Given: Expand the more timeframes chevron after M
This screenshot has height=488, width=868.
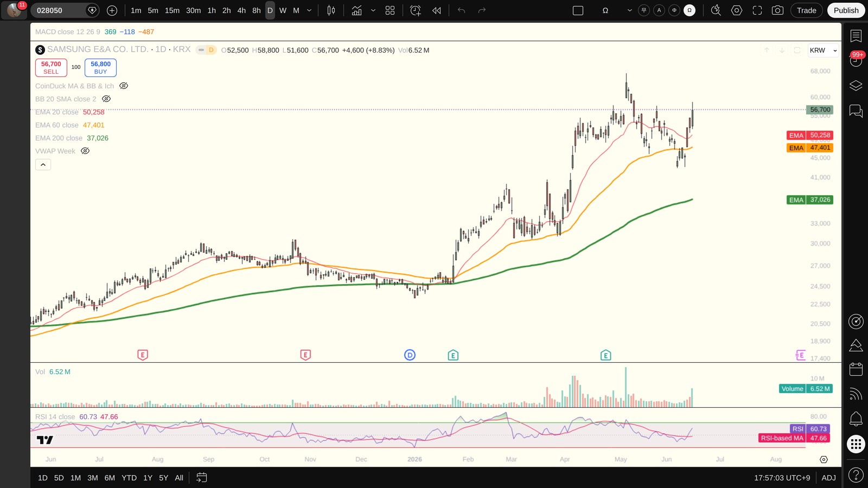Looking at the screenshot, I should [309, 10].
